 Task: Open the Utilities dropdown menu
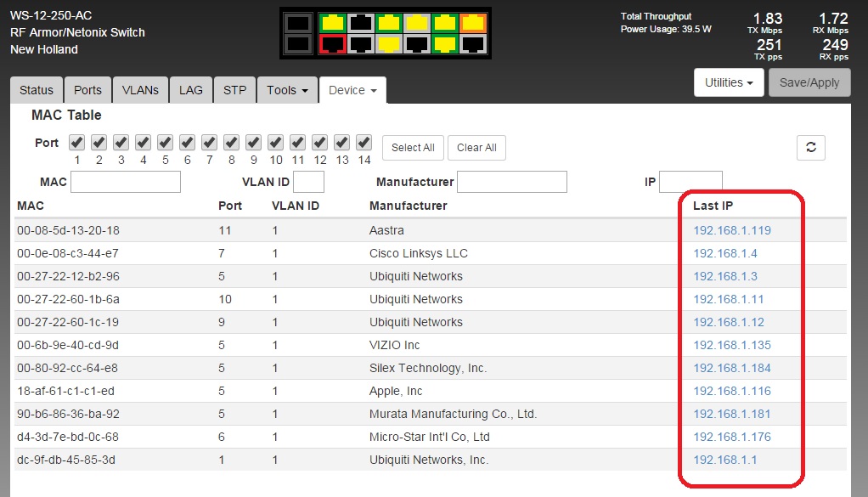click(729, 82)
